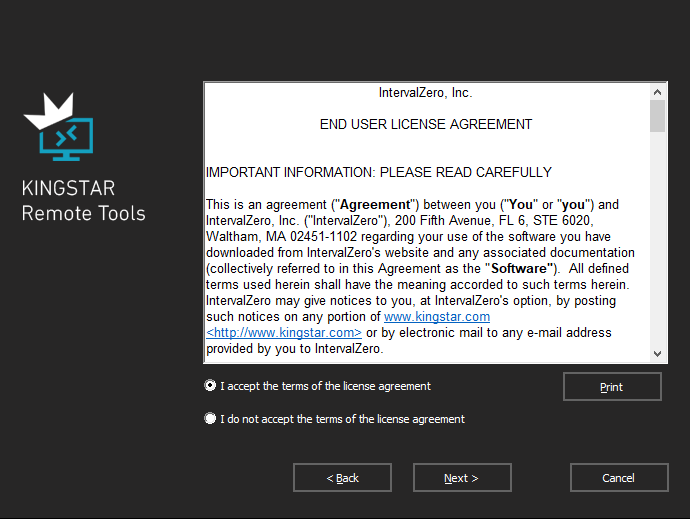Open the <http://www.kingstar.com> link
This screenshot has height=519, width=690.
point(284,332)
